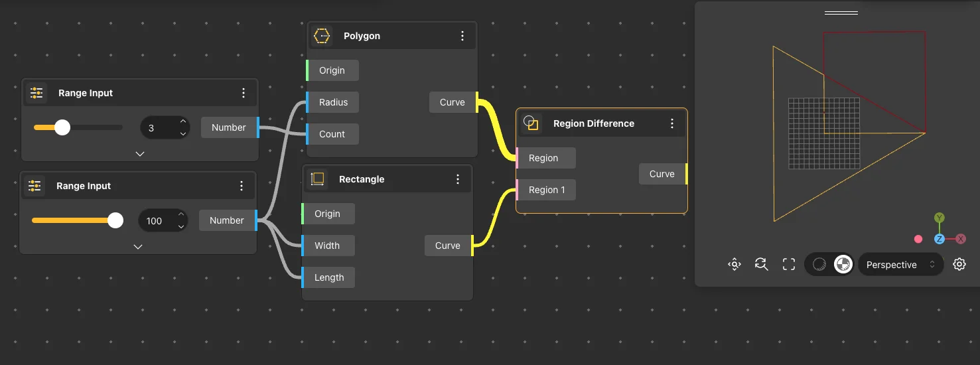This screenshot has height=365, width=980.
Task: Click the Y axis on the gizmo
Action: coord(939,218)
